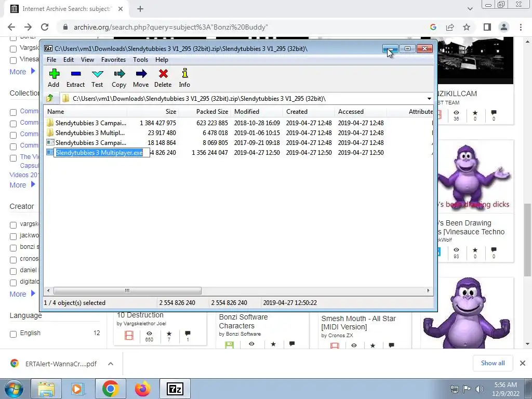
Task: Check the daniel creator checkbox
Action: [x=13, y=271]
